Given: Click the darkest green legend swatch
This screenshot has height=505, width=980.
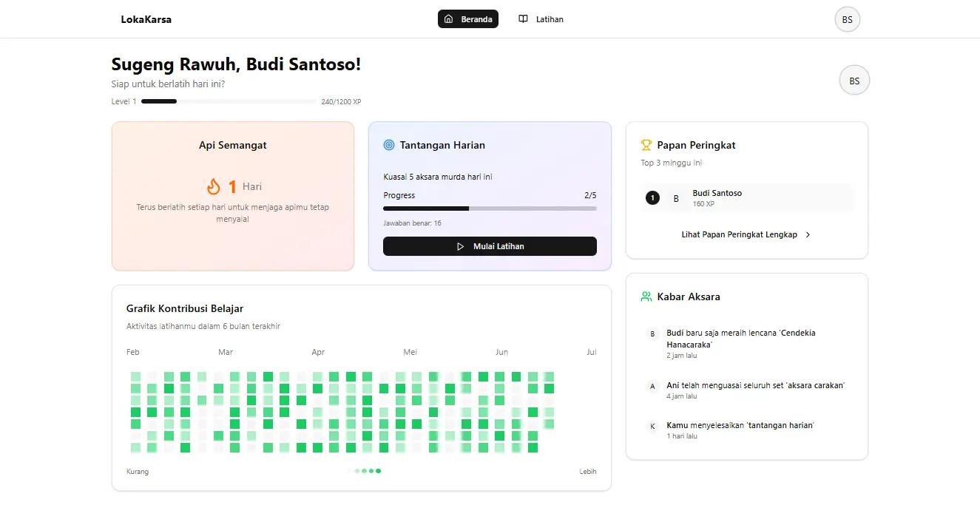Looking at the screenshot, I should (379, 471).
